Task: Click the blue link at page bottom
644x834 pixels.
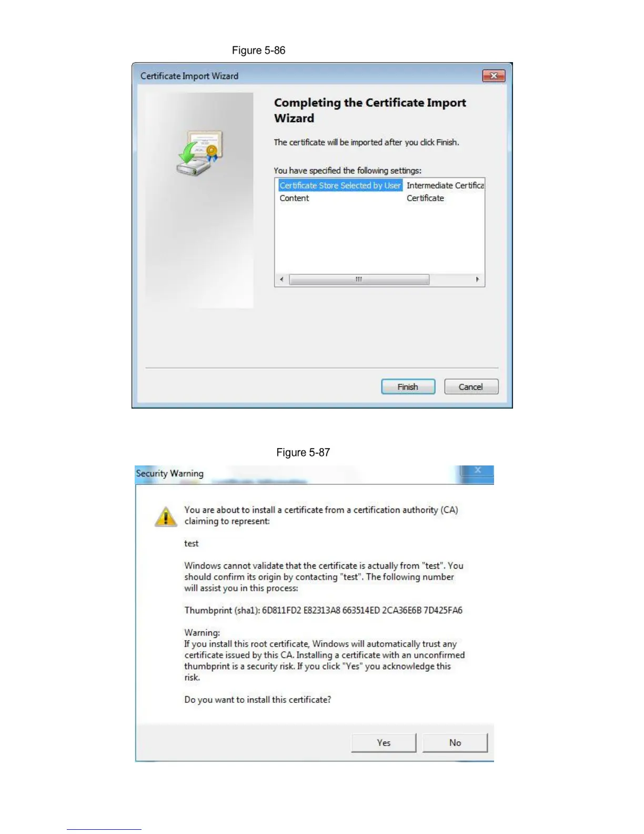Action: click(x=104, y=829)
